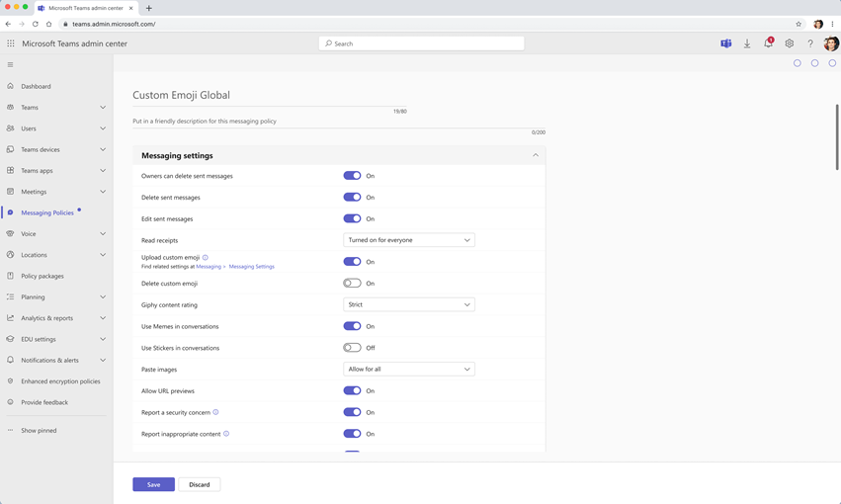This screenshot has width=841, height=504.
Task: Open Microsoft Teams app icon in header
Action: click(725, 43)
